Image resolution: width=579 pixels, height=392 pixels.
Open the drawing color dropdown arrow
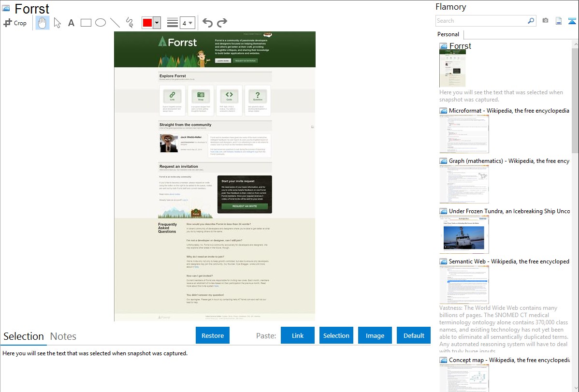[x=157, y=23]
